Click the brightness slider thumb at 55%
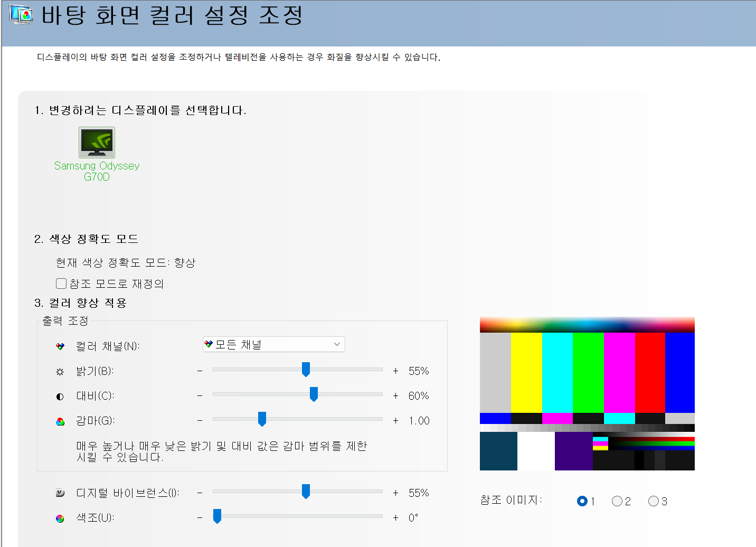The width and height of the screenshot is (756, 547). pos(306,370)
